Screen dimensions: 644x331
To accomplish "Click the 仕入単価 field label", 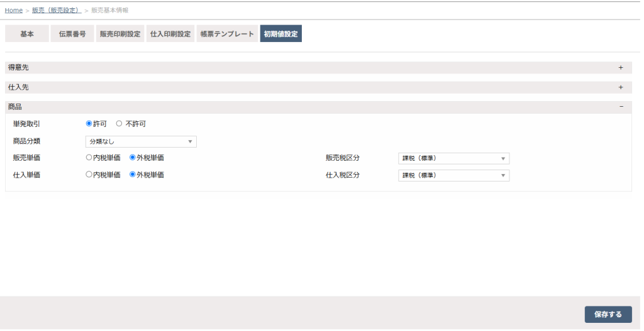I will (x=26, y=175).
